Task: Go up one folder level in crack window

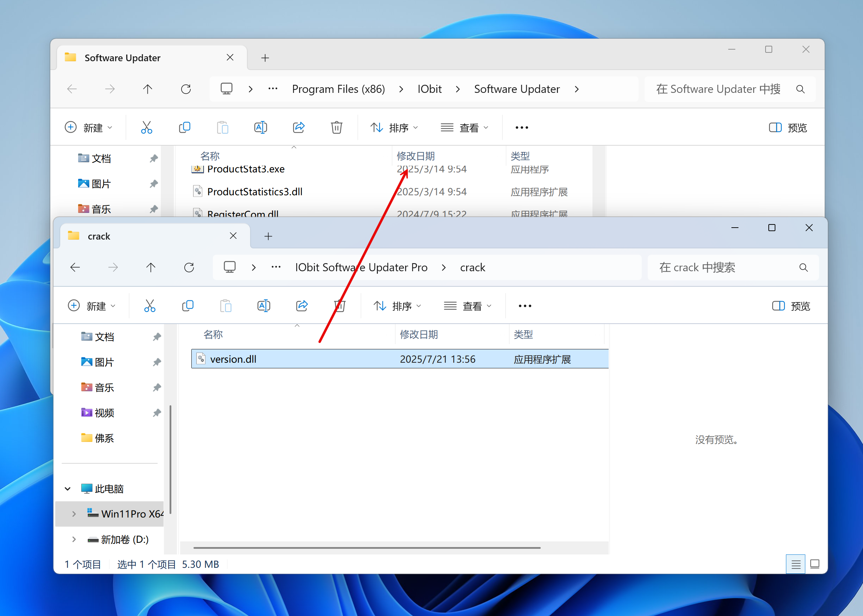Action: pyautogui.click(x=151, y=267)
